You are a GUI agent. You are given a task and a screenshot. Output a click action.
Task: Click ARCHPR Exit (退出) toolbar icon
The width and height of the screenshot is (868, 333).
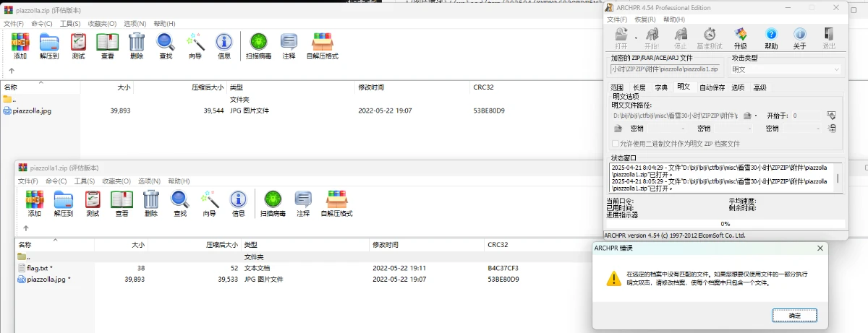point(829,34)
